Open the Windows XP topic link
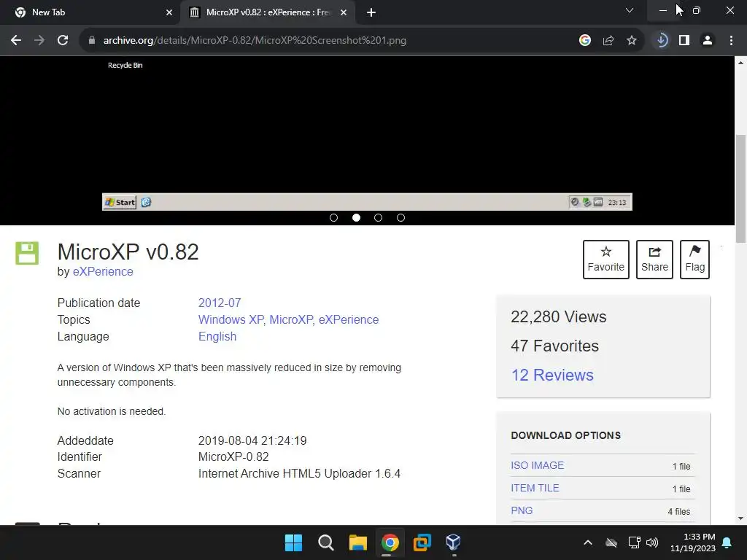The height and width of the screenshot is (560, 747). [x=231, y=319]
